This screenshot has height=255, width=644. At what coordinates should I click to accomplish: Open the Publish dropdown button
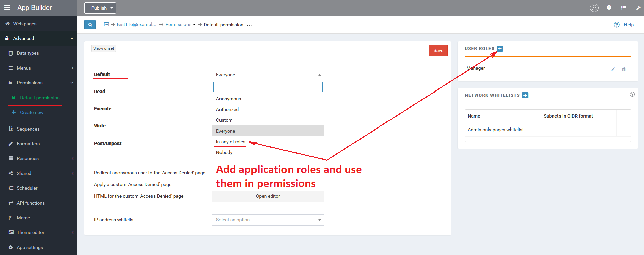pyautogui.click(x=100, y=8)
